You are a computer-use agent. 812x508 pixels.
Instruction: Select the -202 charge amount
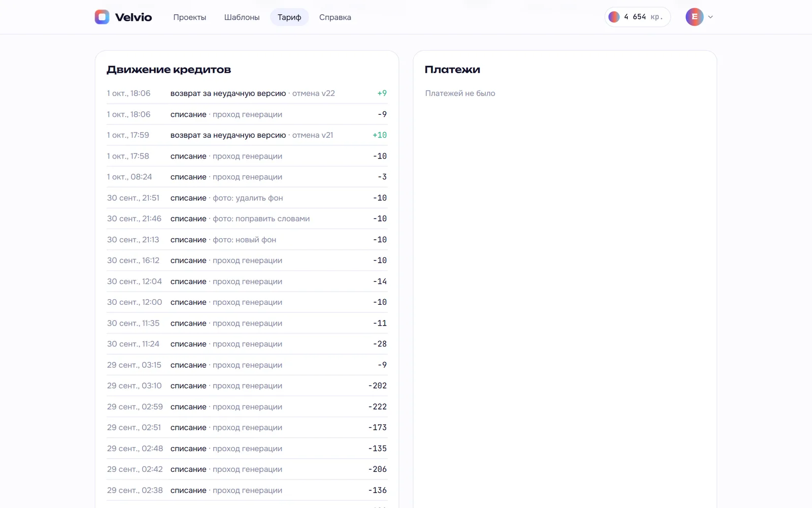coord(378,386)
